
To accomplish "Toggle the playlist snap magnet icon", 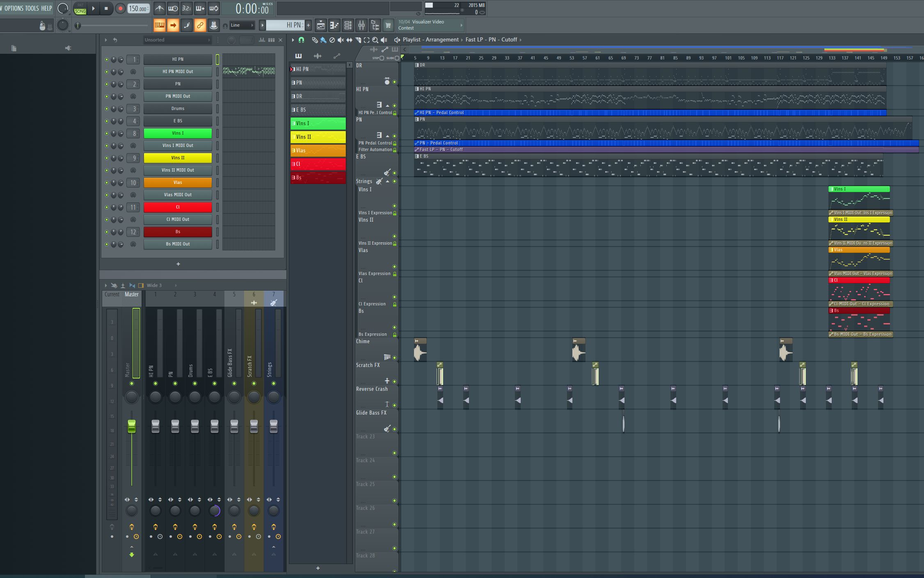I will pyautogui.click(x=302, y=40).
